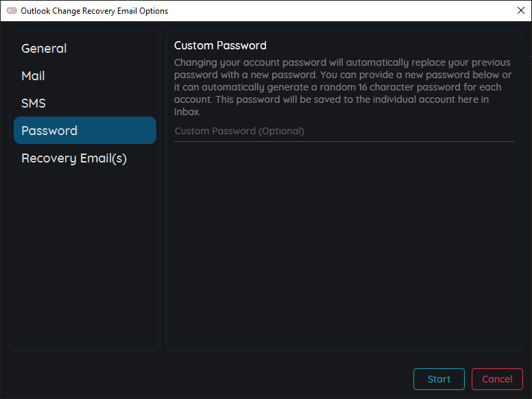This screenshot has height=399, width=532.
Task: Place cursor in optional password textbox
Action: [344, 132]
